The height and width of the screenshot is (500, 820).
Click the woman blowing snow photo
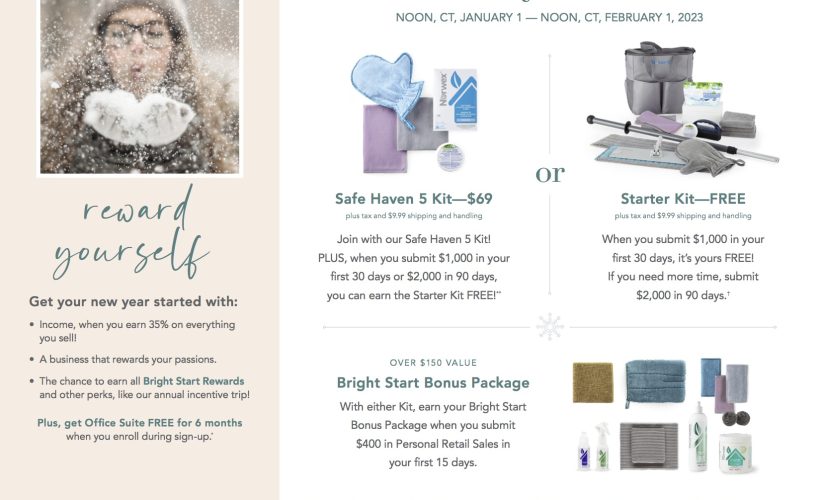pyautogui.click(x=140, y=86)
